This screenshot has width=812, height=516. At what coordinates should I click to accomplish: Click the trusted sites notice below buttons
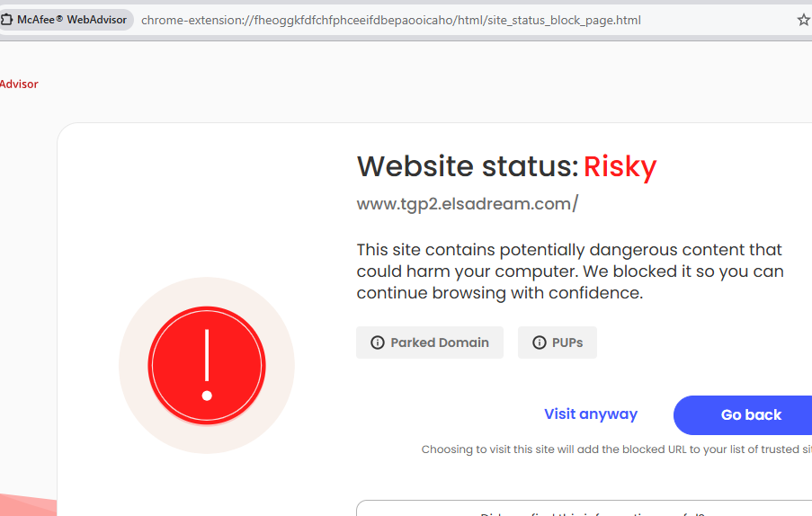click(x=616, y=449)
